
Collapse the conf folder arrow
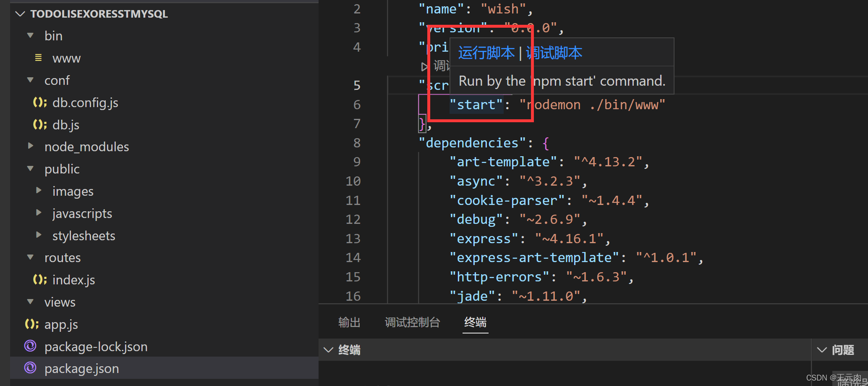click(x=30, y=80)
